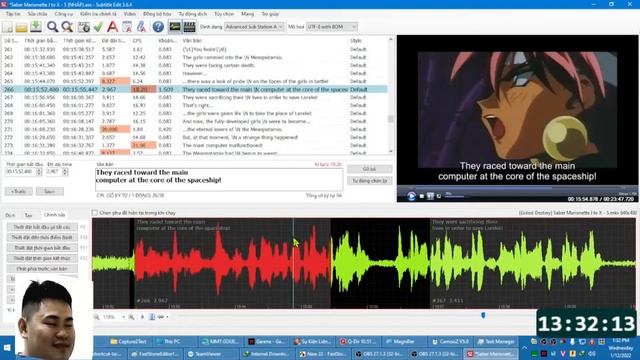The width and height of the screenshot is (640, 360).
Task: Click the start time input field
Action: point(20,172)
